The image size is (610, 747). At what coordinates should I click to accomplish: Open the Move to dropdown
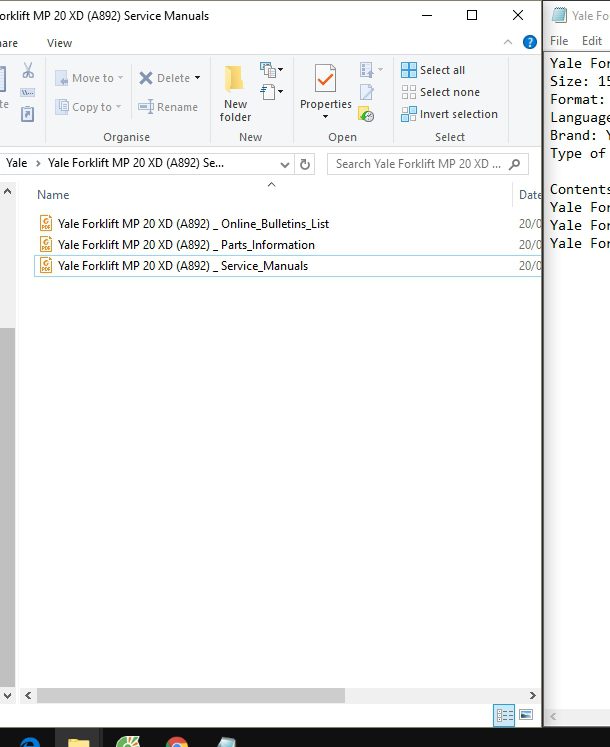pyautogui.click(x=89, y=78)
